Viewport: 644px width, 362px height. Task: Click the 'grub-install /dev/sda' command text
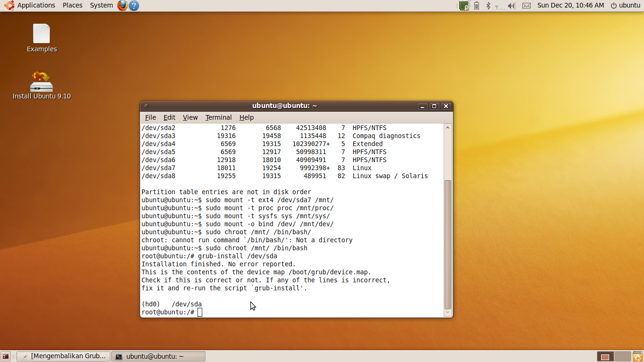point(238,256)
